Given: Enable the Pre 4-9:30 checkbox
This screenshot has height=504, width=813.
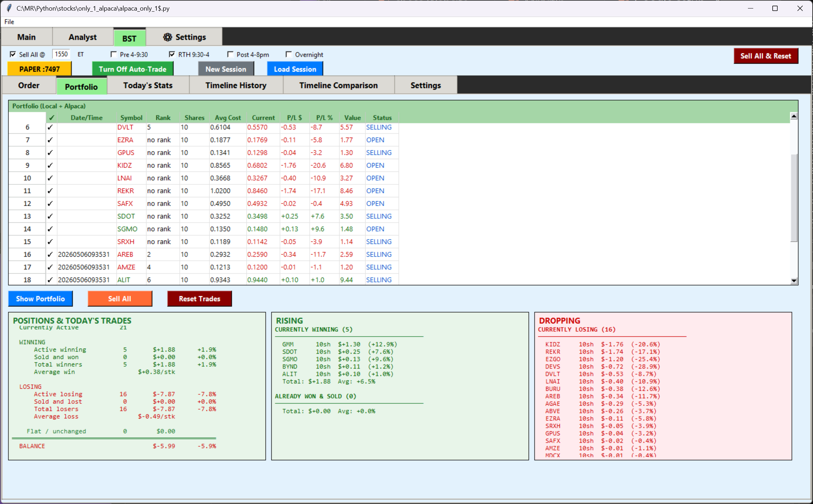Looking at the screenshot, I should click(x=114, y=54).
